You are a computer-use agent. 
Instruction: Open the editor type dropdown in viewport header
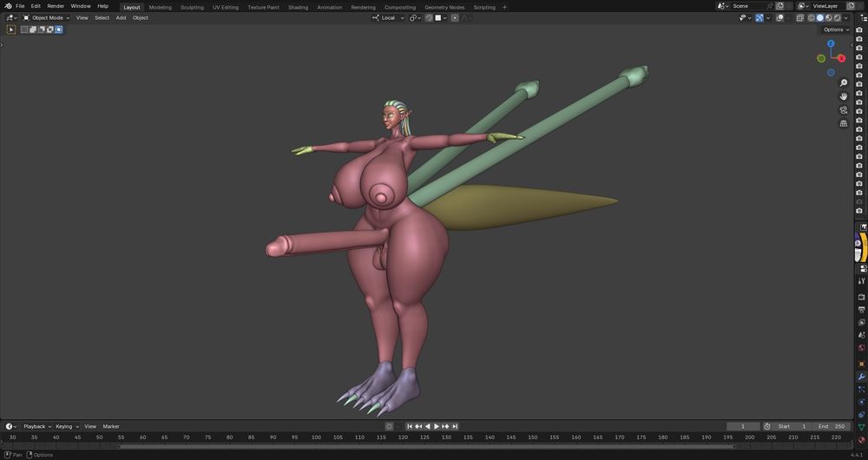point(11,17)
